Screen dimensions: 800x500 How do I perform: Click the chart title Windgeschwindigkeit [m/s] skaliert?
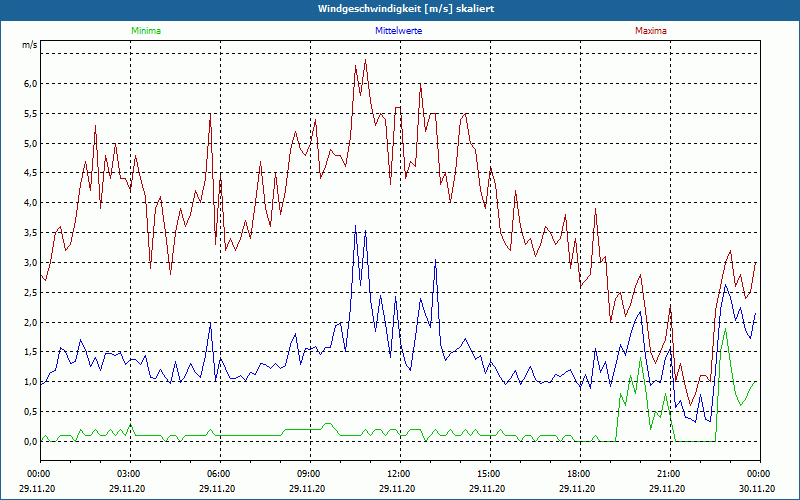click(406, 9)
